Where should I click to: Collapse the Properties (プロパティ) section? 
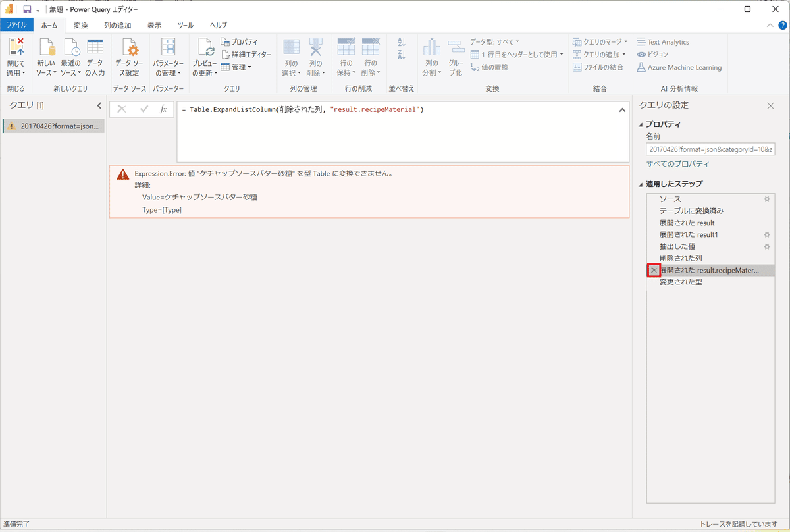(641, 124)
